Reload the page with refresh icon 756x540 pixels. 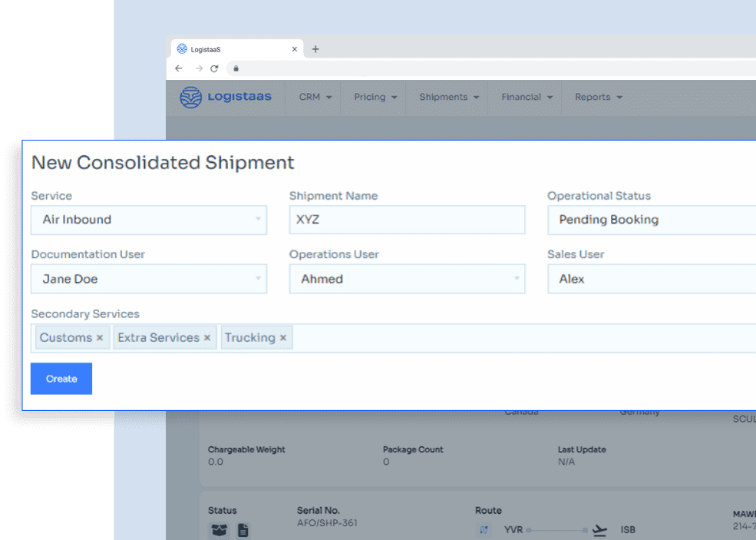[215, 68]
